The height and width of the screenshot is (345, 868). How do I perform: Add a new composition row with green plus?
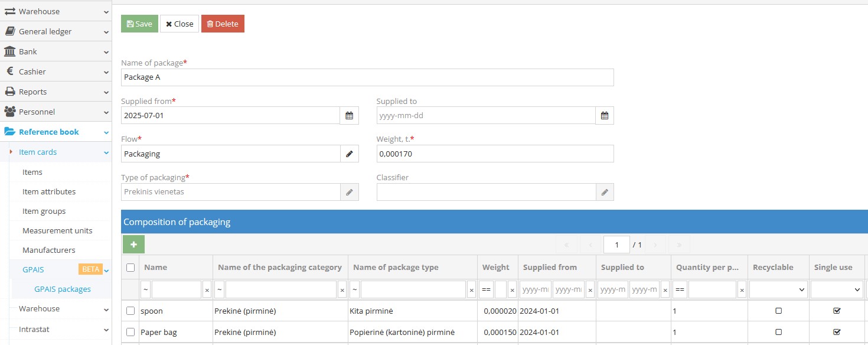click(x=133, y=244)
